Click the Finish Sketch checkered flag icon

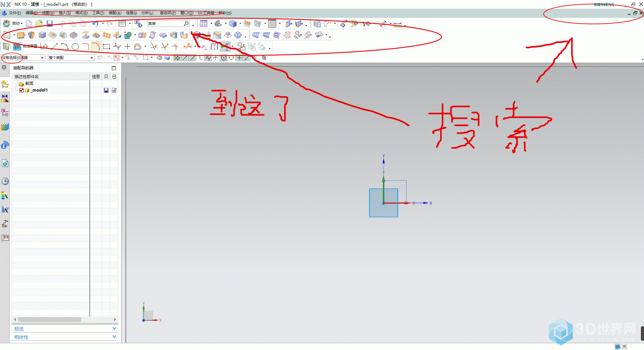coord(17,46)
